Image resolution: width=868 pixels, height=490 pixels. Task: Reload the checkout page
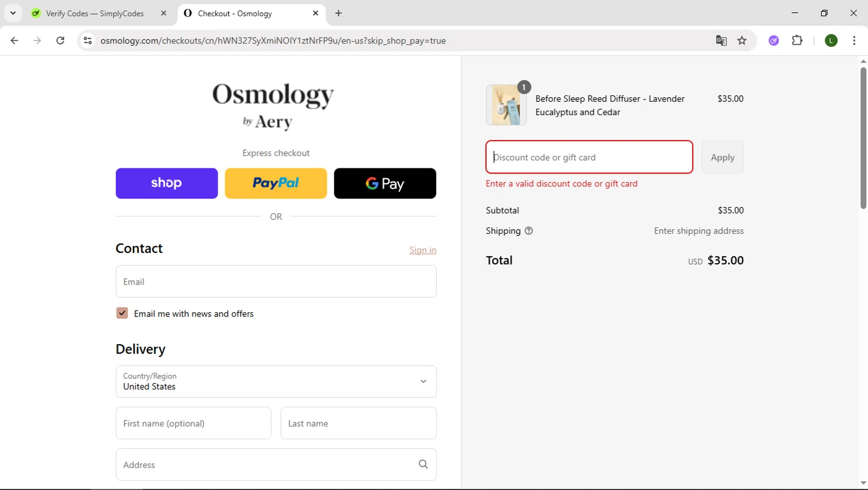pos(60,40)
